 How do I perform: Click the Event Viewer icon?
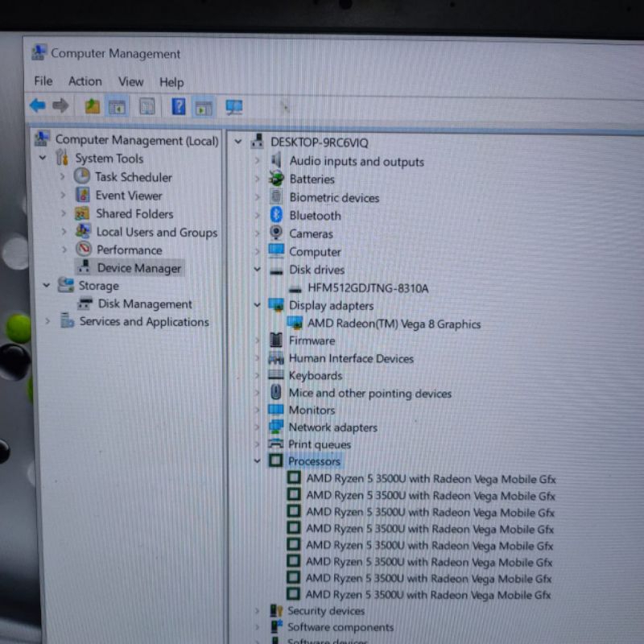click(x=82, y=195)
